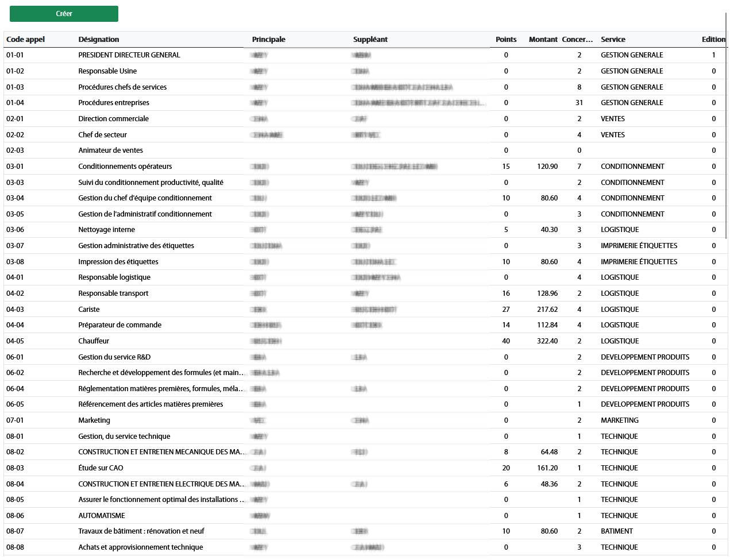The image size is (730, 560).
Task: Select the Marketing designation row
Action: [365, 420]
